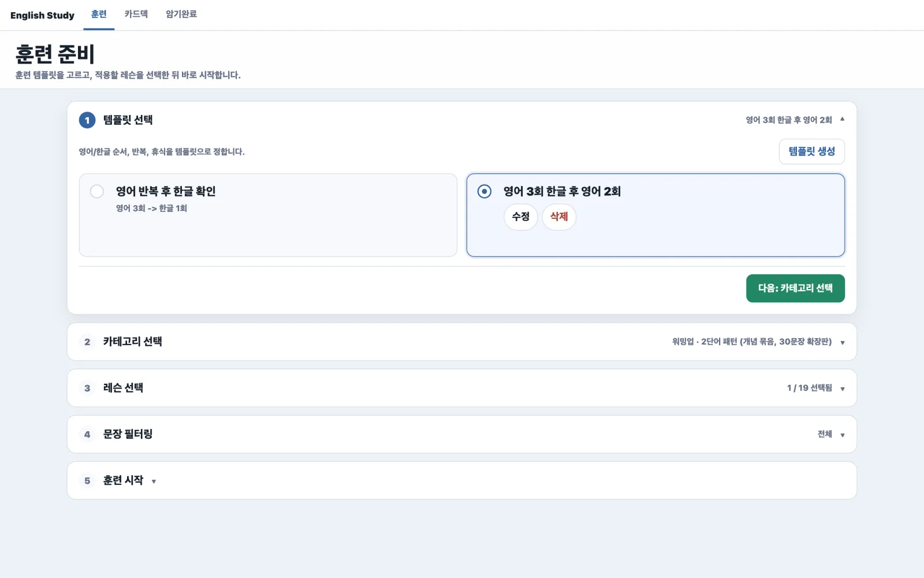Screen dimensions: 924x578
Task: Click the 템플릿 선택 heading
Action: [x=128, y=120]
